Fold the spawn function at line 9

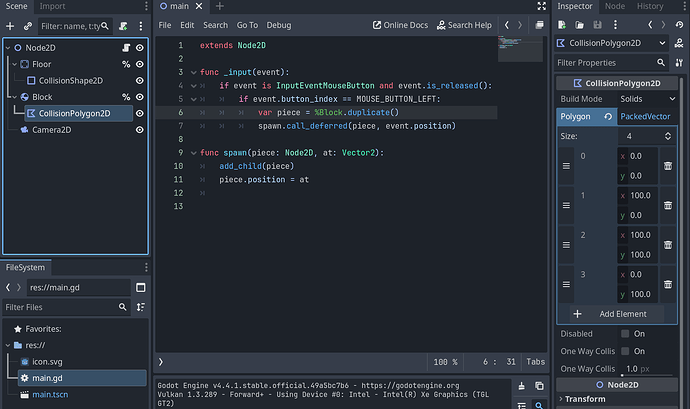193,153
